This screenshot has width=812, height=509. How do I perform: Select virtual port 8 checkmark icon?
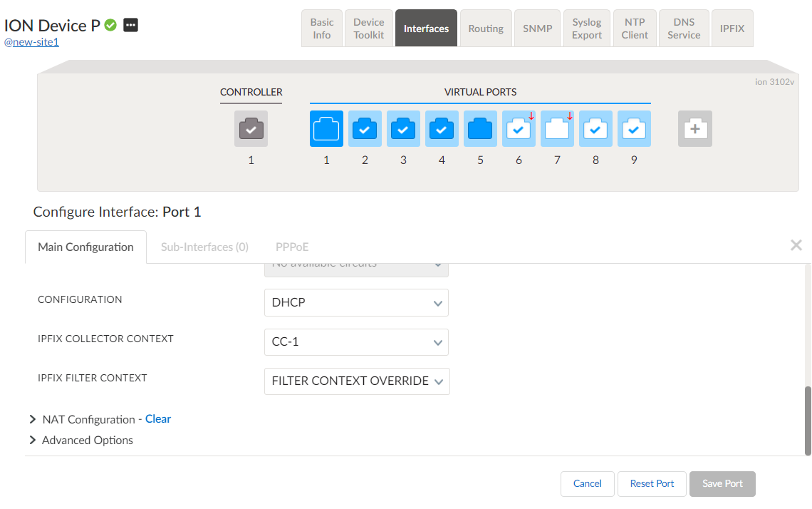tap(595, 128)
